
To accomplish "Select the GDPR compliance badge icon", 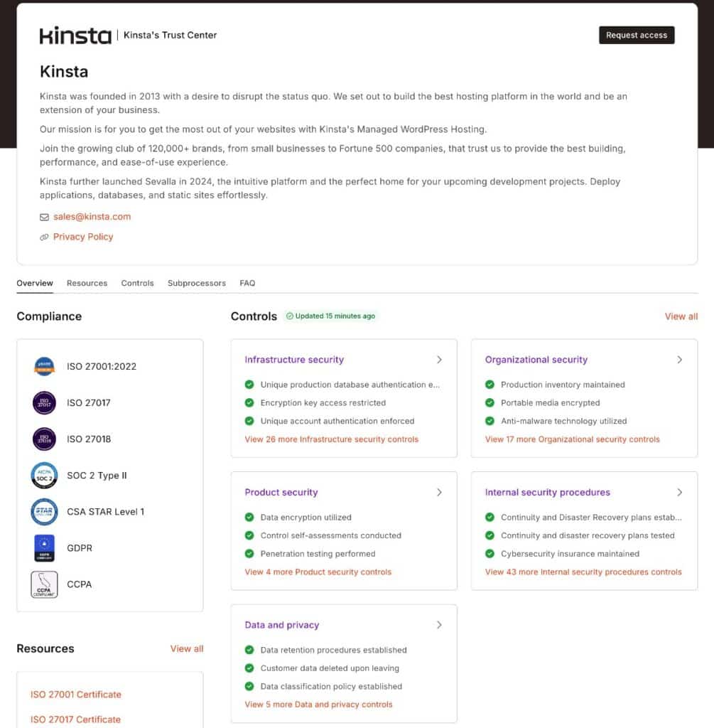I will tap(44, 547).
